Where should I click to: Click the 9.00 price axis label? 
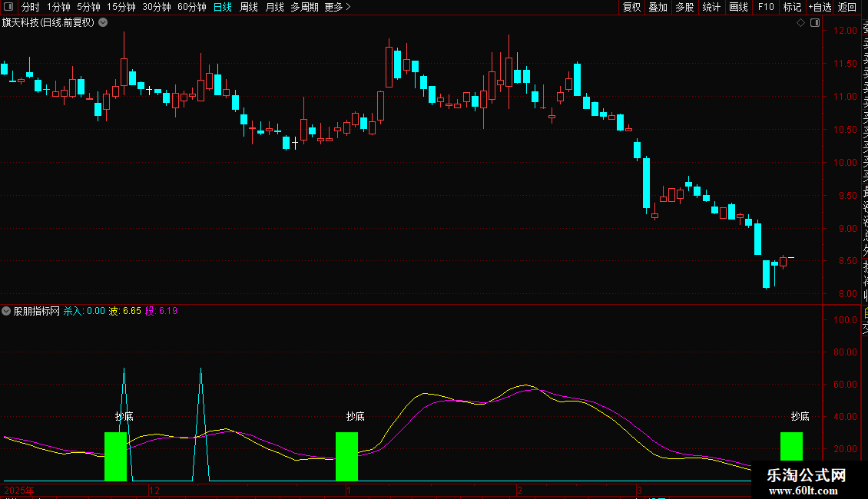pos(847,229)
